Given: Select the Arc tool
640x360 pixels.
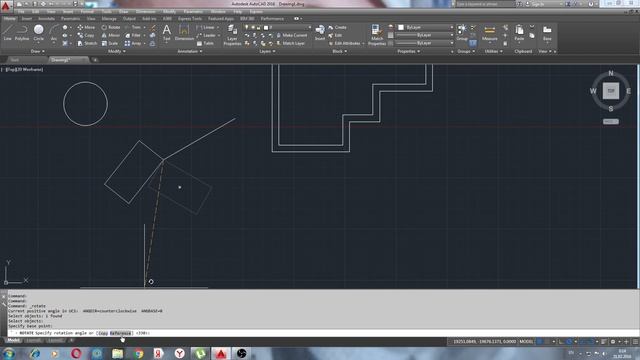Looking at the screenshot, I should tap(53, 32).
